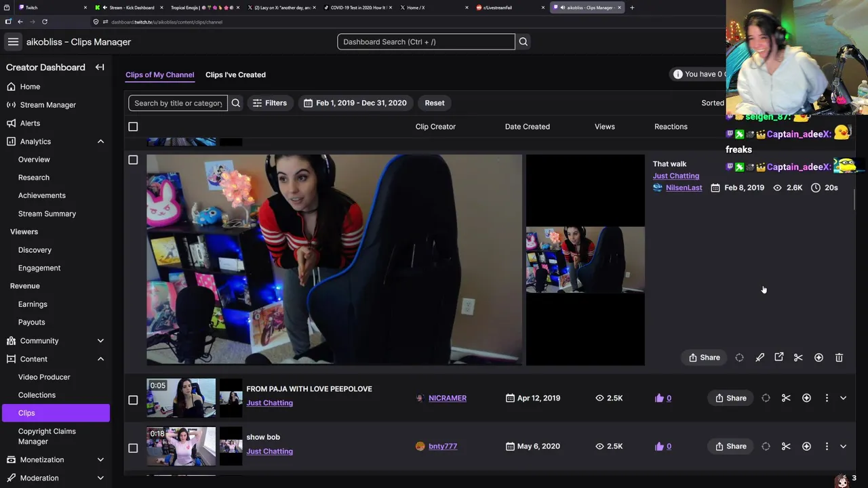Toggle the select-all clips checkbox
This screenshot has height=488, width=868.
tap(133, 127)
